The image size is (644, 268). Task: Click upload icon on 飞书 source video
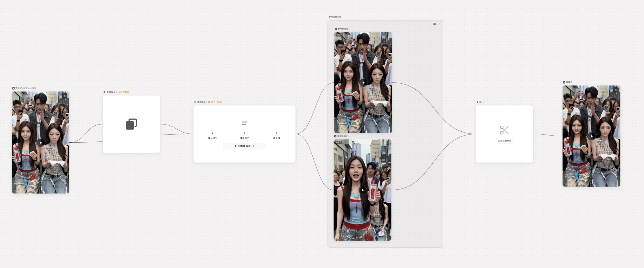[65, 96]
